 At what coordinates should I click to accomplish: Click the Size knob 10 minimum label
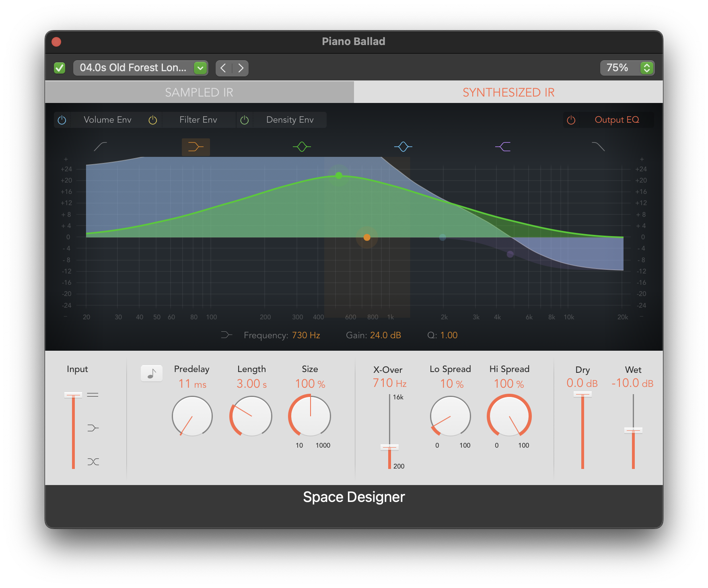pos(299,445)
